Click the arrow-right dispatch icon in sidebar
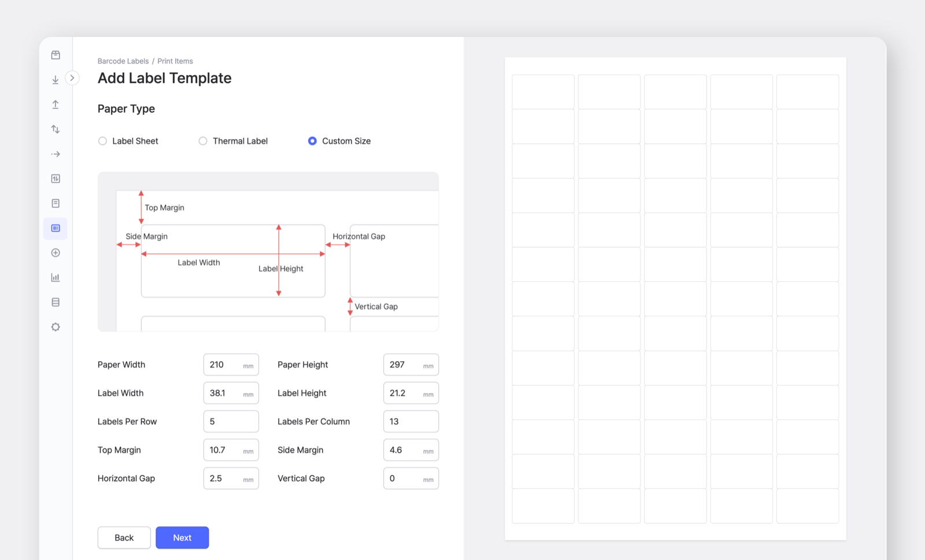The image size is (925, 560). pos(55,154)
